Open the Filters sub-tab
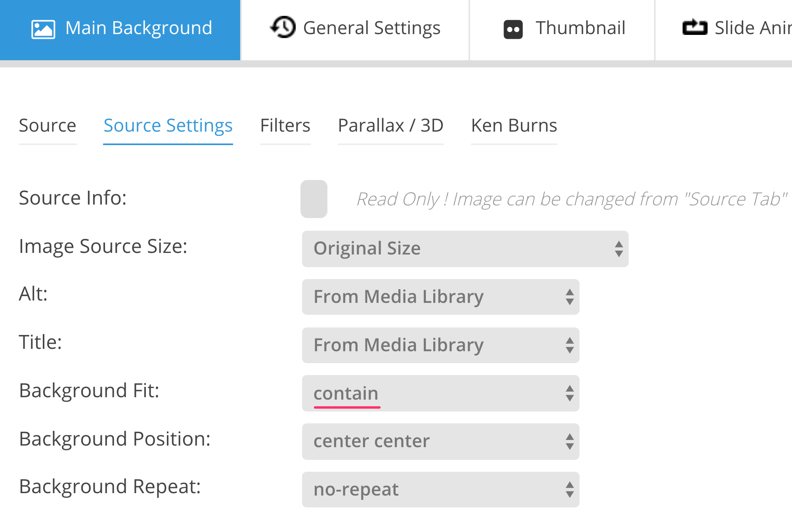Viewport: 792px width, 532px height. pyautogui.click(x=285, y=126)
